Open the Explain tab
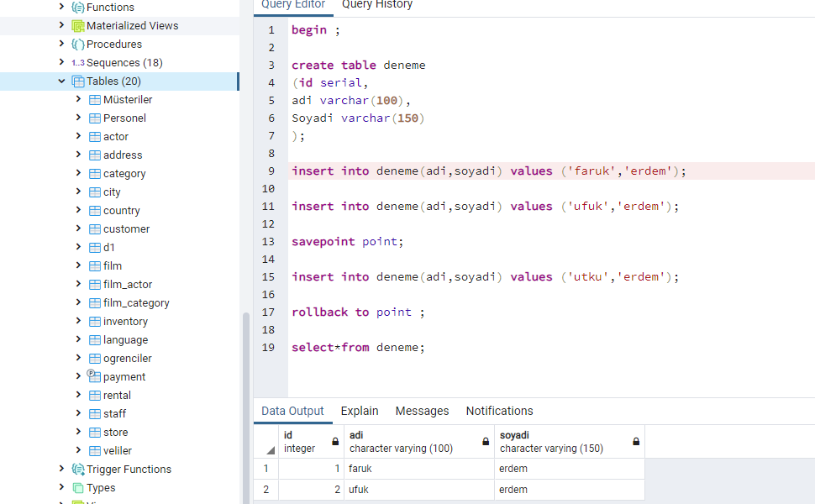The image size is (815, 504). click(x=360, y=411)
